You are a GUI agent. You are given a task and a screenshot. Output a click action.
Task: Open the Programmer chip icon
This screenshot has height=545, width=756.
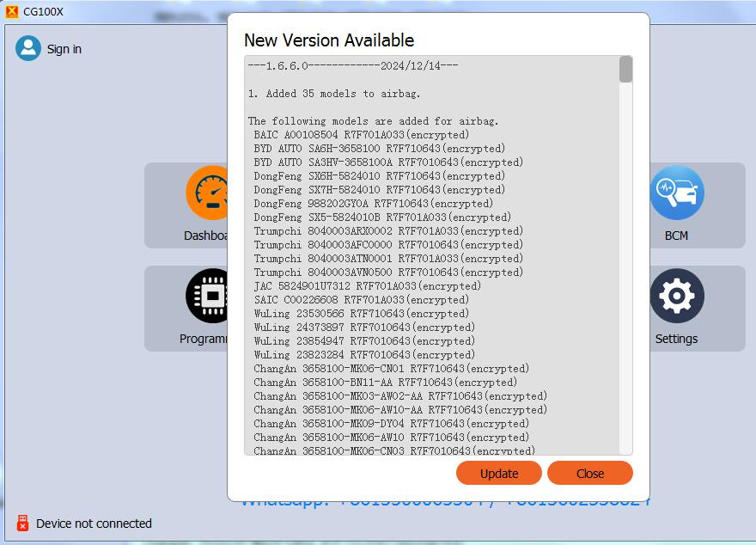(x=207, y=296)
